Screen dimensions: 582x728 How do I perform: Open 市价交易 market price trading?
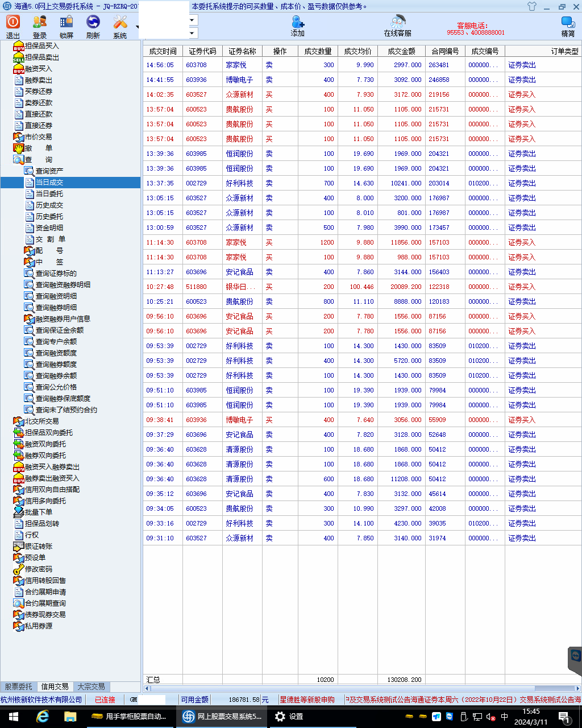[x=38, y=136]
